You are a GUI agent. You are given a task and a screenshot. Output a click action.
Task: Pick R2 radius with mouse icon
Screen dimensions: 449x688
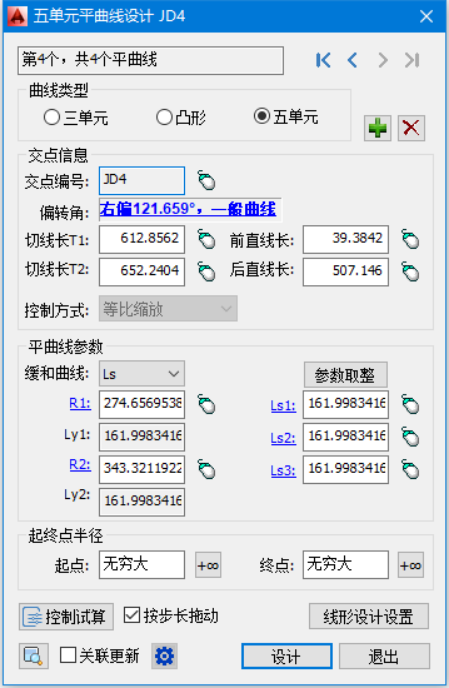(206, 469)
